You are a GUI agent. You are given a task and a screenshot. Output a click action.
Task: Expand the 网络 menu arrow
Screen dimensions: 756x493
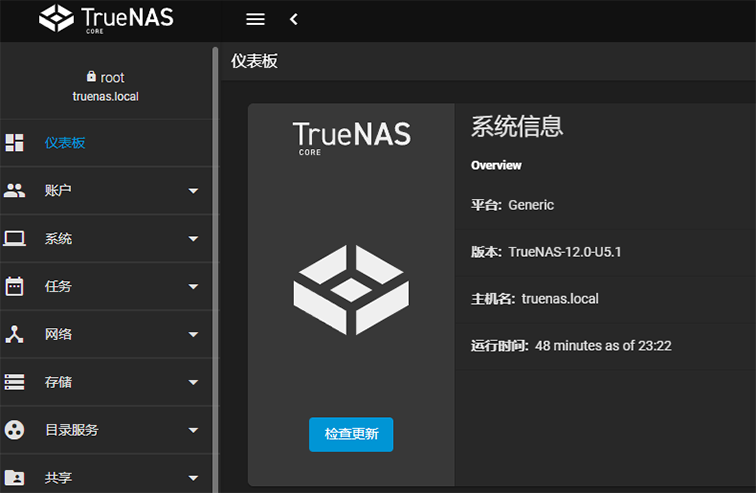point(193,334)
